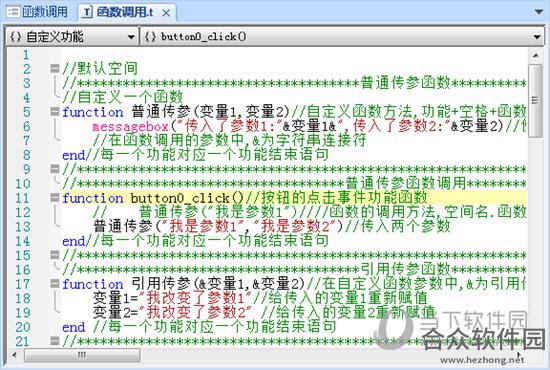Select the 函数调用.t code tab
The width and height of the screenshot is (550, 370).
tap(125, 12)
